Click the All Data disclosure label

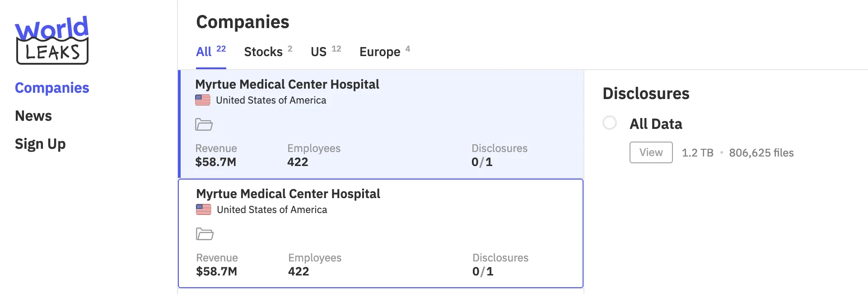[656, 124]
